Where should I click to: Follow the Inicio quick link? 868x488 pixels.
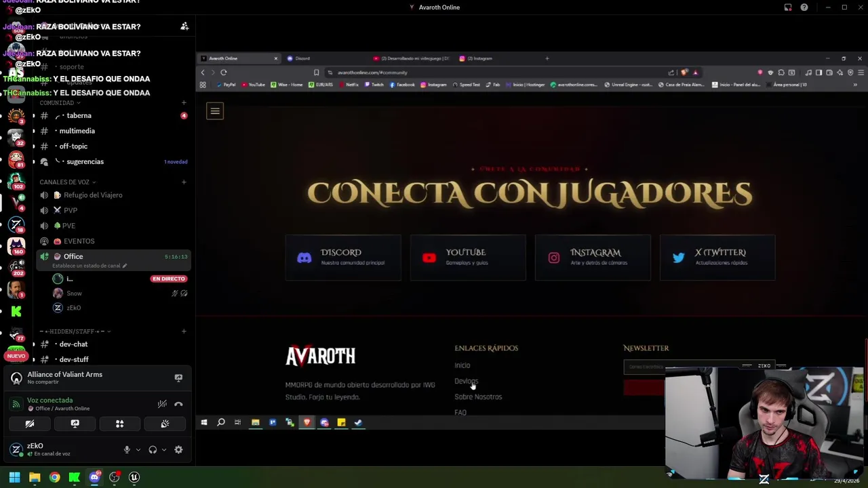point(462,365)
